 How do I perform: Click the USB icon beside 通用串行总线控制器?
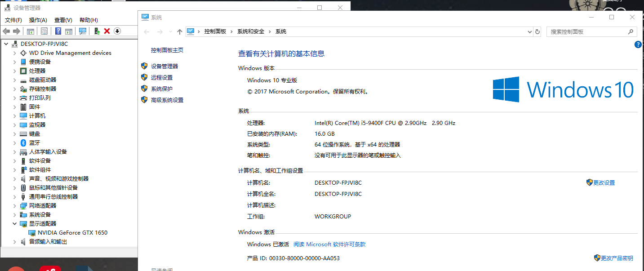pyautogui.click(x=24, y=196)
